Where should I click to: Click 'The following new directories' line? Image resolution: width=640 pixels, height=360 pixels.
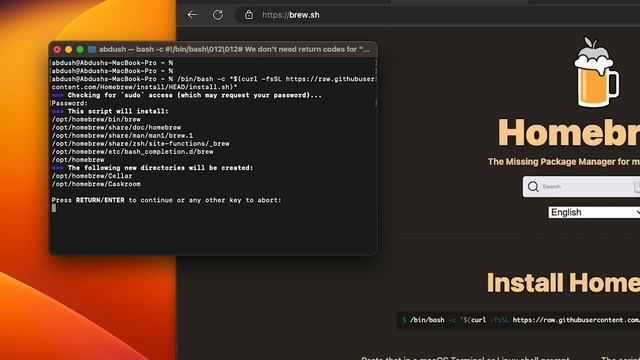(x=152, y=168)
